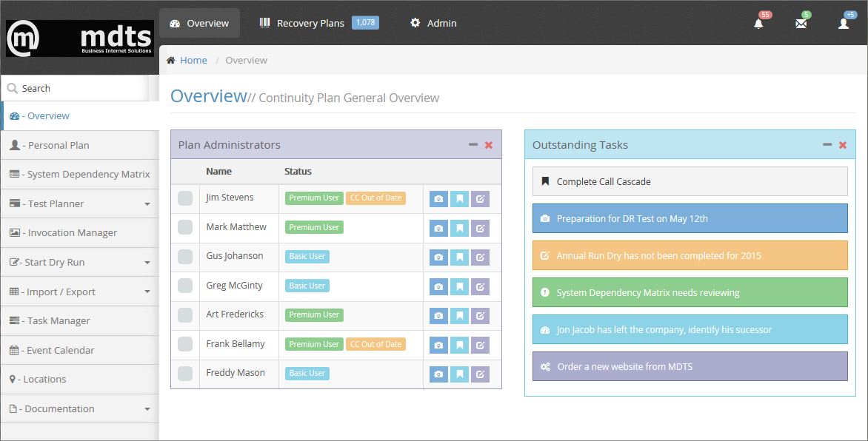The height and width of the screenshot is (441, 868).
Task: Click the camera icon for Greg McGinty
Action: click(x=438, y=286)
